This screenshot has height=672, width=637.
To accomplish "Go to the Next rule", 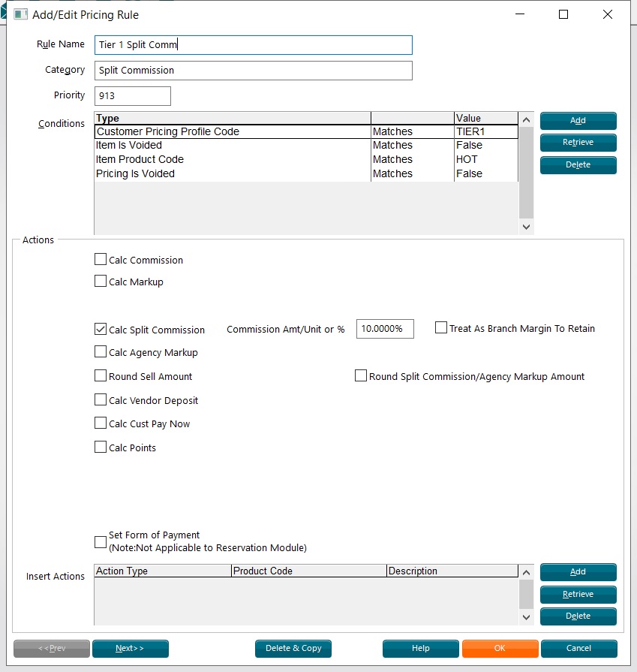I will pyautogui.click(x=131, y=649).
